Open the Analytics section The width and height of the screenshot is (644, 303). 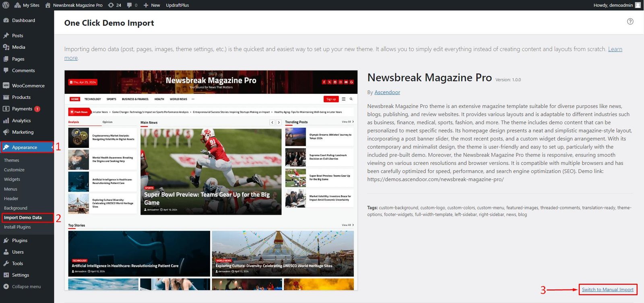click(x=21, y=120)
